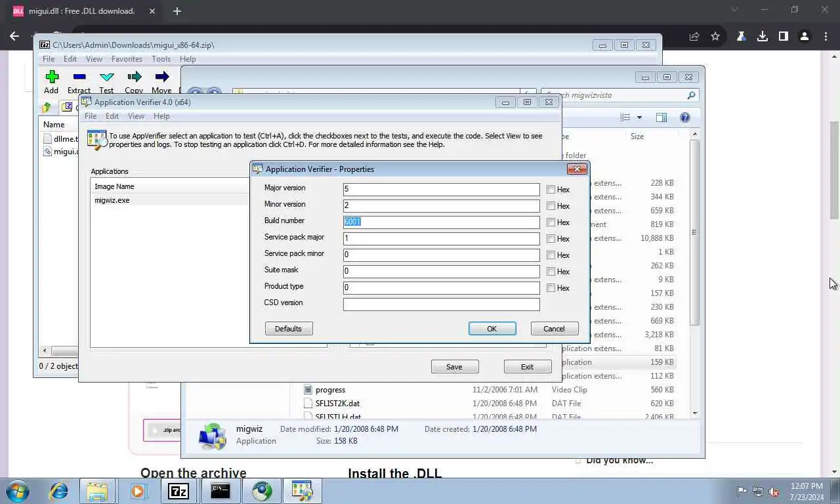Click the Extract icon in 7-Zip toolbar
The width and height of the screenshot is (840, 504).
(79, 77)
